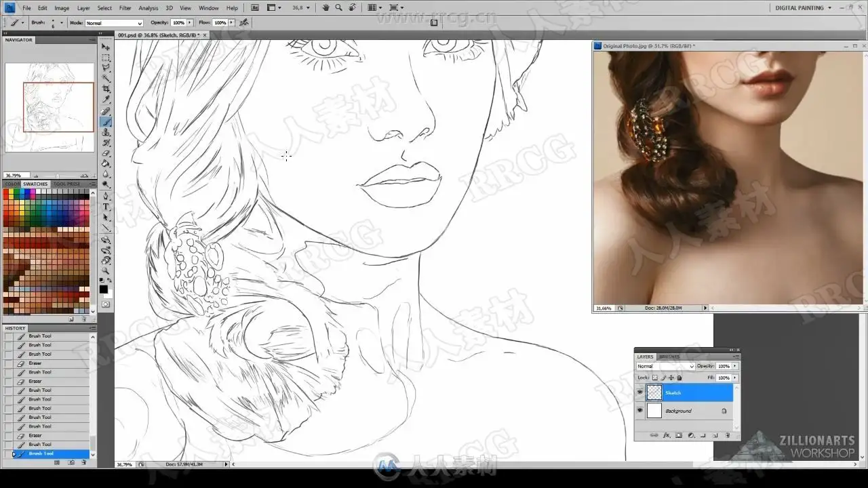Select the Path Selection tool
Image resolution: width=868 pixels, height=488 pixels.
pos(106,218)
